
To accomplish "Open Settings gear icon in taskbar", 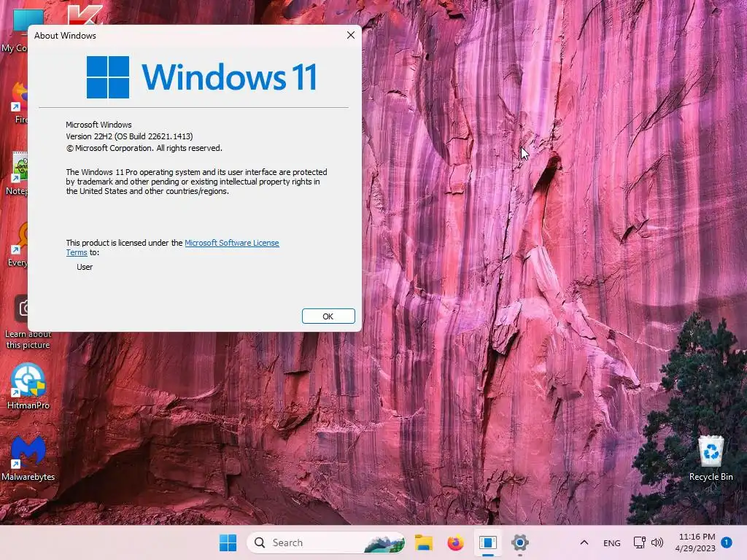I will [519, 542].
